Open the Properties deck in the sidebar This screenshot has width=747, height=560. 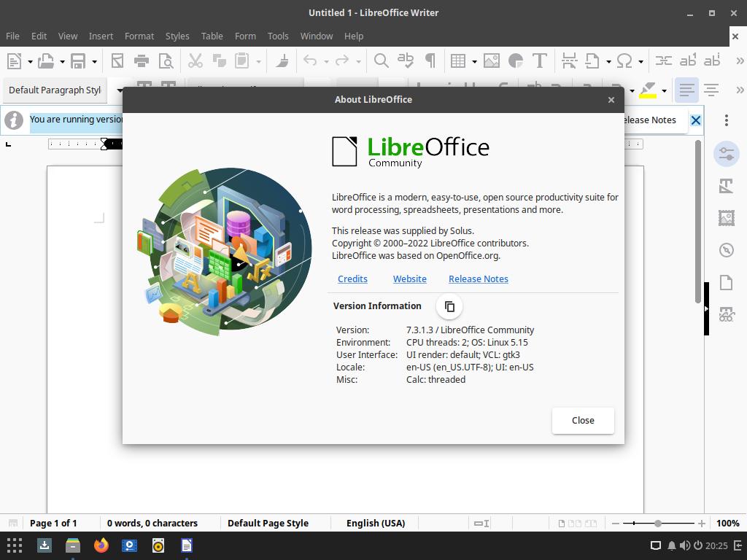click(727, 154)
